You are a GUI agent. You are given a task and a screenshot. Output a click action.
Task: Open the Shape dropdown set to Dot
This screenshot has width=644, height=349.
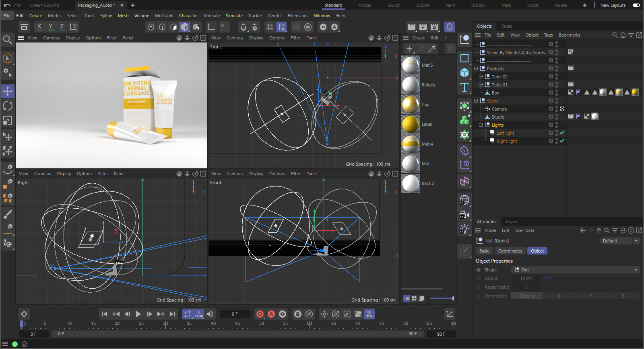click(x=576, y=270)
